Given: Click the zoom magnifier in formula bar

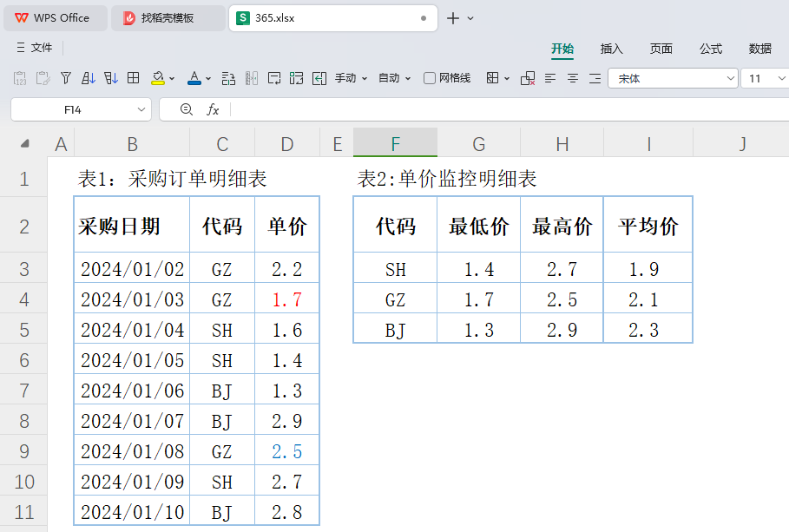Looking at the screenshot, I should point(186,109).
